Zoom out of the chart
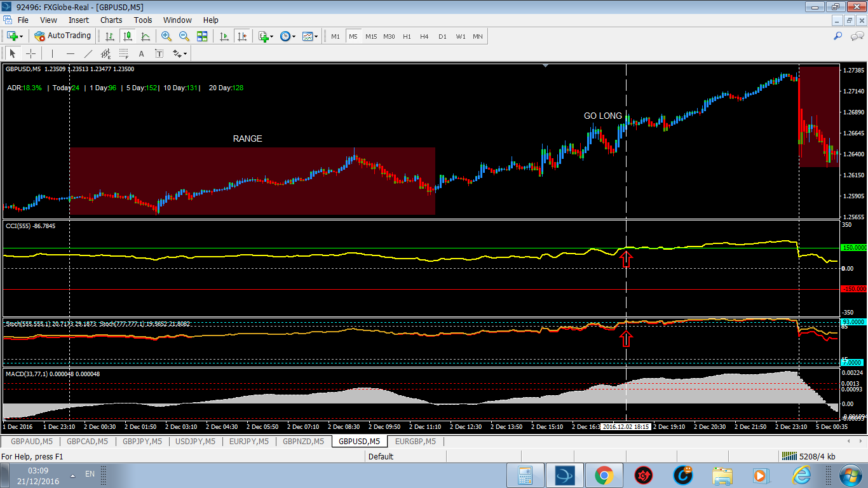Screen dimensions: 868x488 [184, 36]
